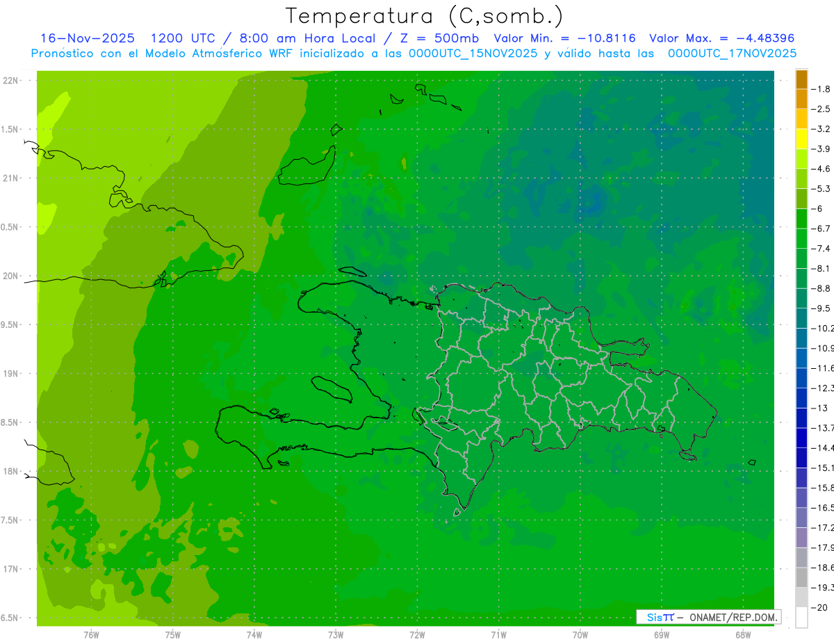Click the 'Temperatura (C,somb.)' chart title
Image resolution: width=834 pixels, height=644 pixels.
pyautogui.click(x=424, y=16)
